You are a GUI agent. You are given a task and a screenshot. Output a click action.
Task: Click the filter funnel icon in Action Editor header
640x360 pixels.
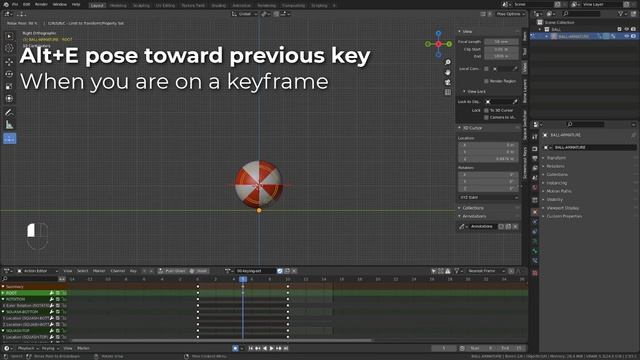(457, 271)
